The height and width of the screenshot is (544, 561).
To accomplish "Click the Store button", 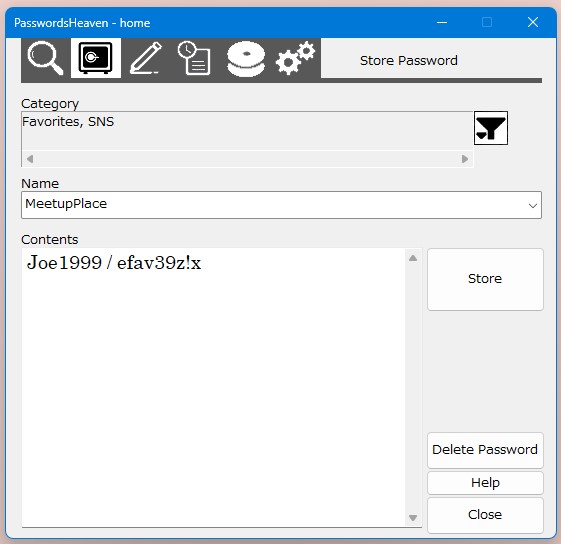I will (x=485, y=279).
